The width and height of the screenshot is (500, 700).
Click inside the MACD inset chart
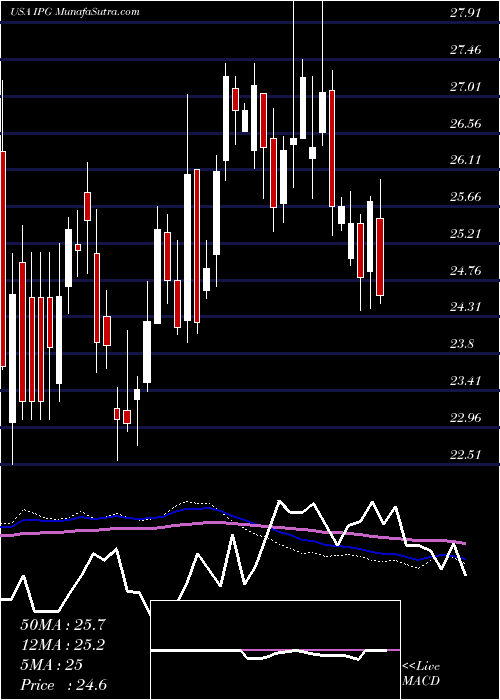pyautogui.click(x=276, y=650)
